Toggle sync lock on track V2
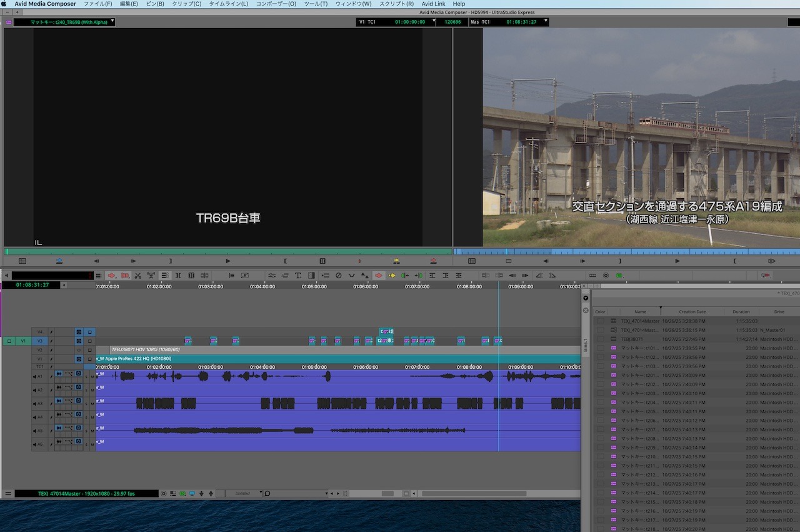Screen dimensions: 800x532 [x=79, y=350]
